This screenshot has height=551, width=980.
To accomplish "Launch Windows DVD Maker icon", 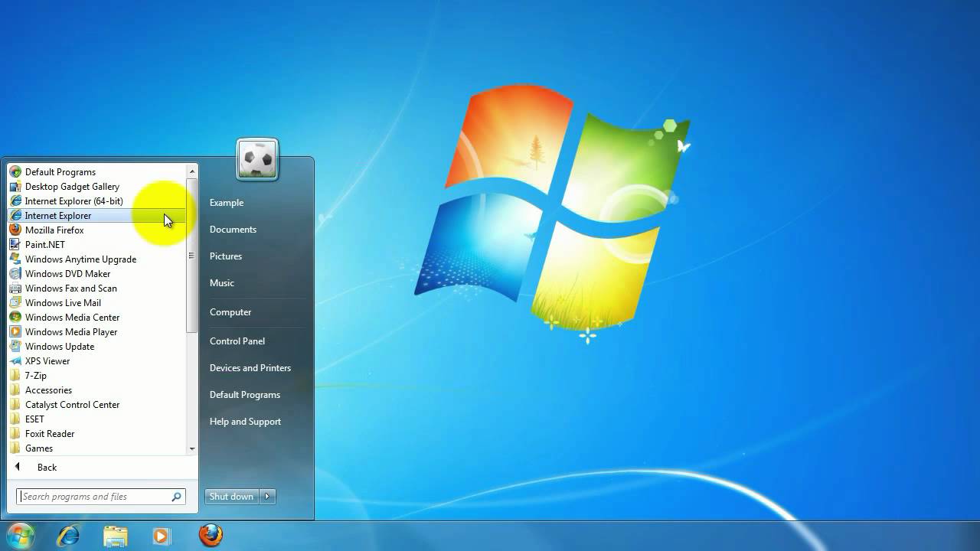I will click(15, 274).
